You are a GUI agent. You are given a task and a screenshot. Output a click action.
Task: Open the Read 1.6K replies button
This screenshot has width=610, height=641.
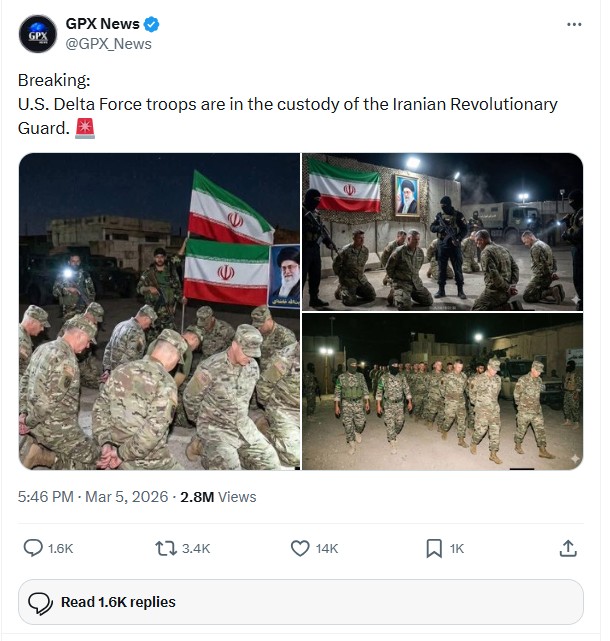[301, 602]
